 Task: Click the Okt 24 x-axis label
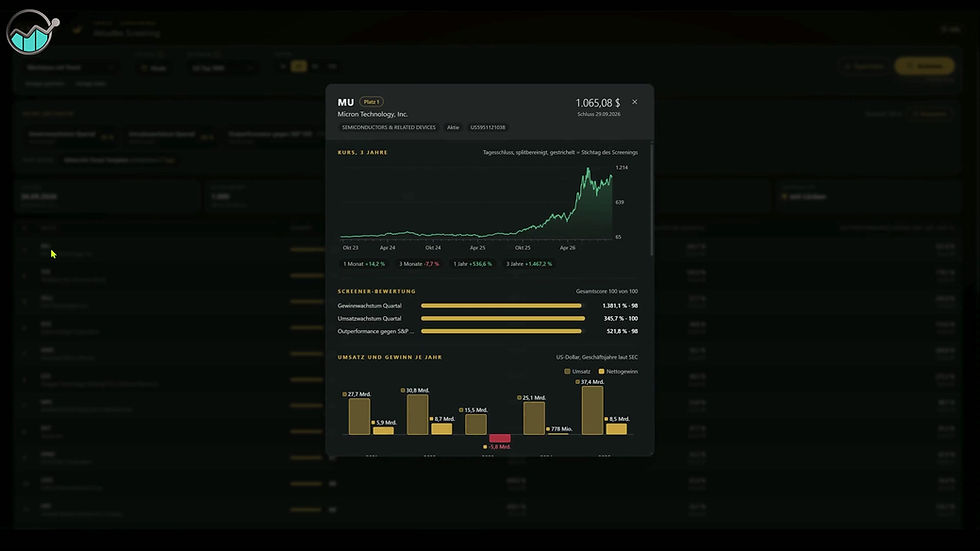(433, 248)
